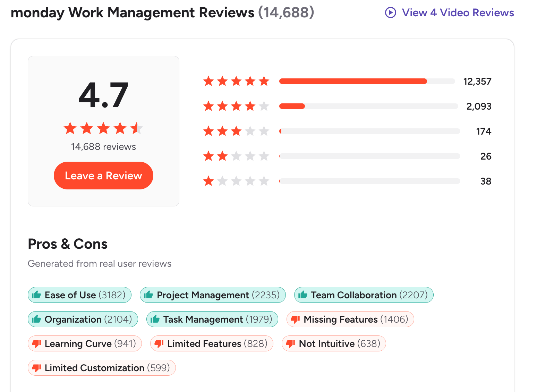537x392 pixels.
Task: Open the Organization pros tag
Action: point(83,319)
